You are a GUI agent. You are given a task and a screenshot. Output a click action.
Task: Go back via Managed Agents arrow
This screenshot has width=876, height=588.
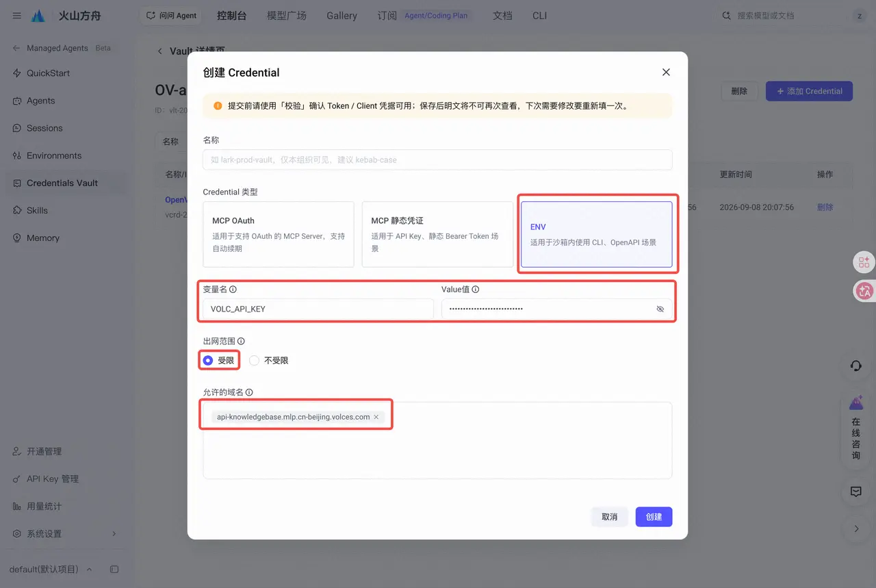[x=16, y=49]
